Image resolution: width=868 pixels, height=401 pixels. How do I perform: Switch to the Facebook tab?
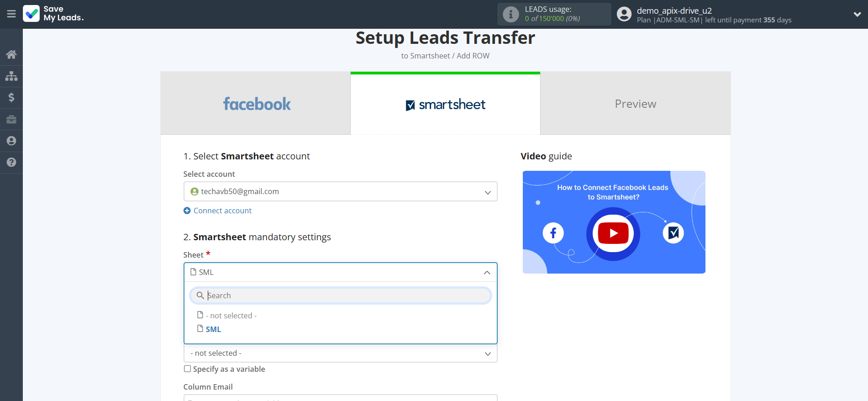click(256, 104)
